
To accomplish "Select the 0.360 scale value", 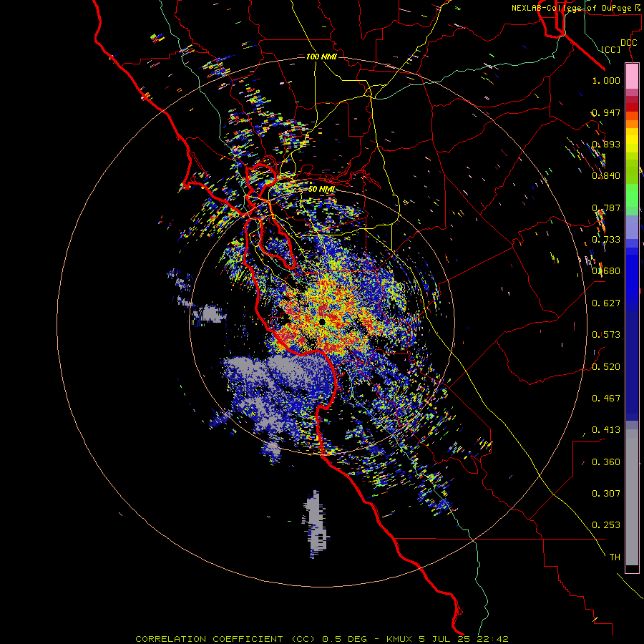I will (x=606, y=462).
